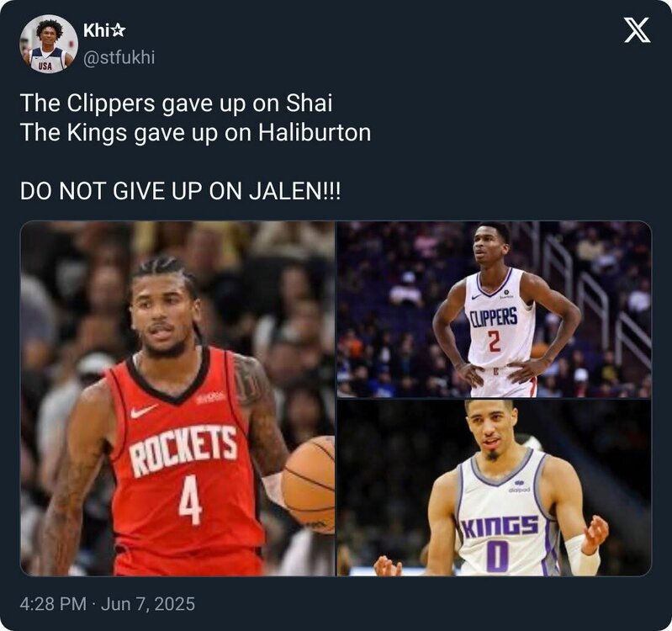Click the Nike swoosh on the Rockets jersey
Screen dimensions: 672x631
click(143, 411)
